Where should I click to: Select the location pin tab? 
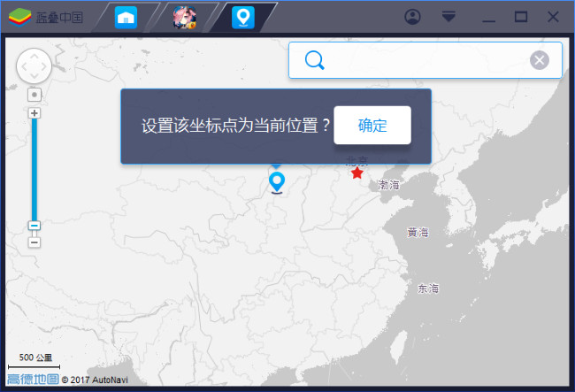click(x=242, y=17)
